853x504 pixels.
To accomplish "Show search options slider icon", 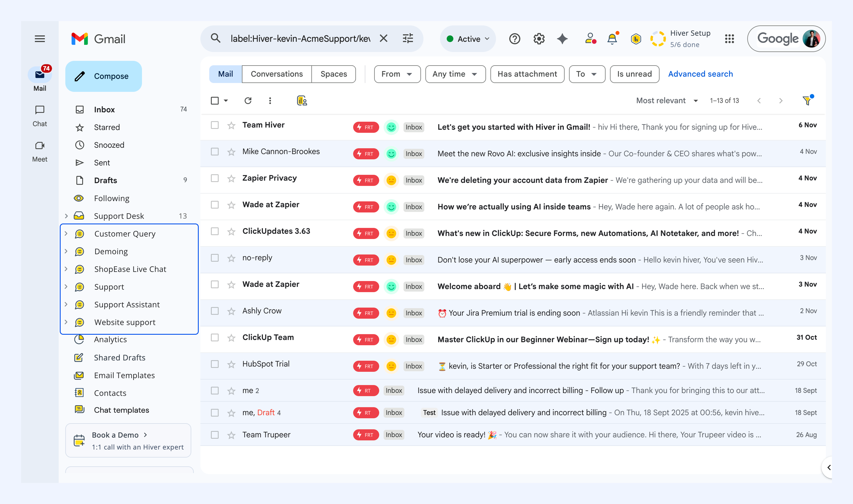I will pos(408,38).
